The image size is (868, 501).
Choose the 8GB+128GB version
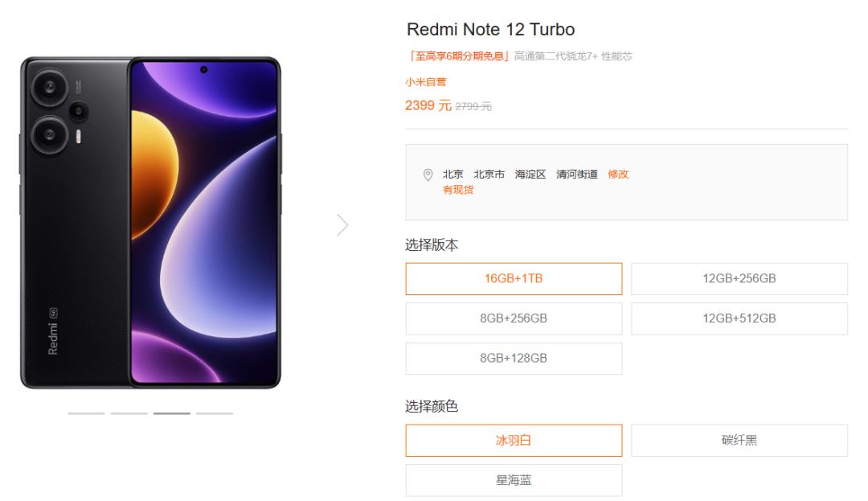(x=514, y=358)
